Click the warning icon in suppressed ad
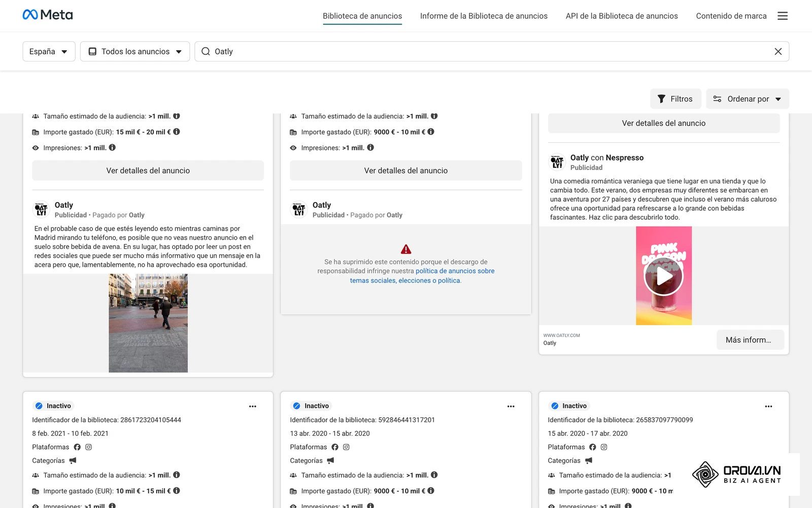 pyautogui.click(x=406, y=249)
